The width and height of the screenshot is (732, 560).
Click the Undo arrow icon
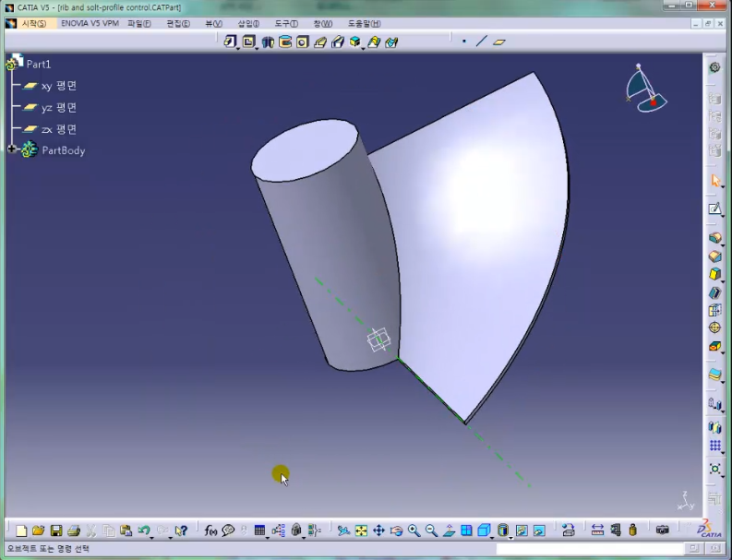[x=143, y=530]
